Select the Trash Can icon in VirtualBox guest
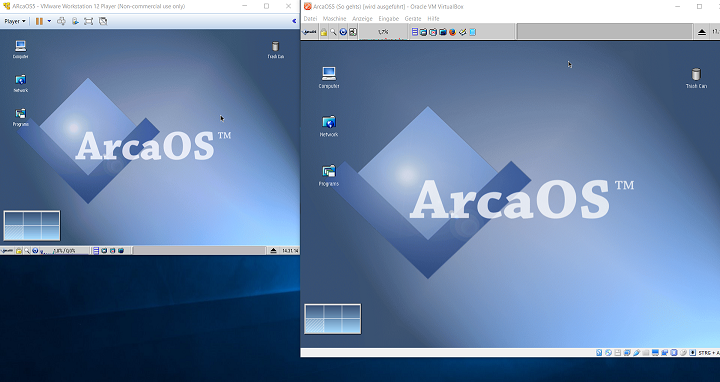Viewport: 720px width, 382px height. click(x=696, y=78)
